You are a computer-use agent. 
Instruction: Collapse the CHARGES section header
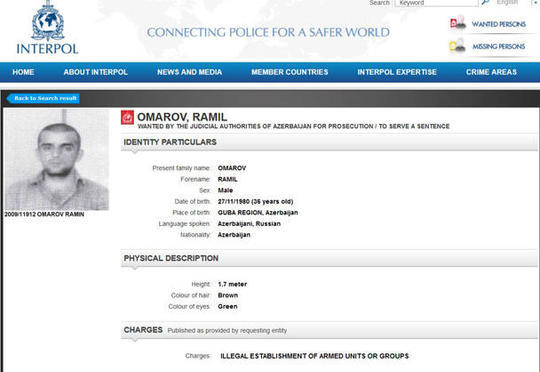tap(329, 330)
